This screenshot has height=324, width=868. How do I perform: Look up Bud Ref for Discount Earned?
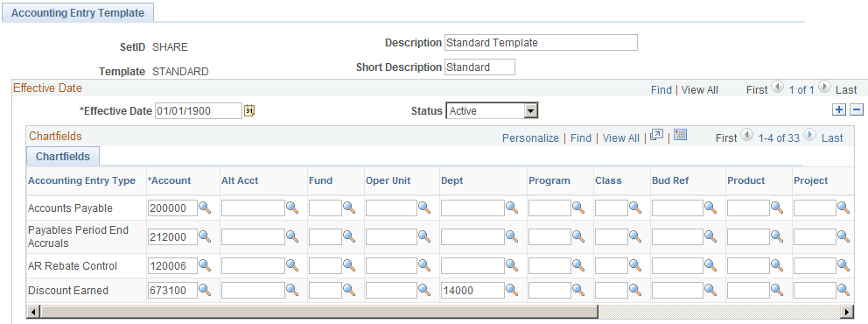[710, 290]
